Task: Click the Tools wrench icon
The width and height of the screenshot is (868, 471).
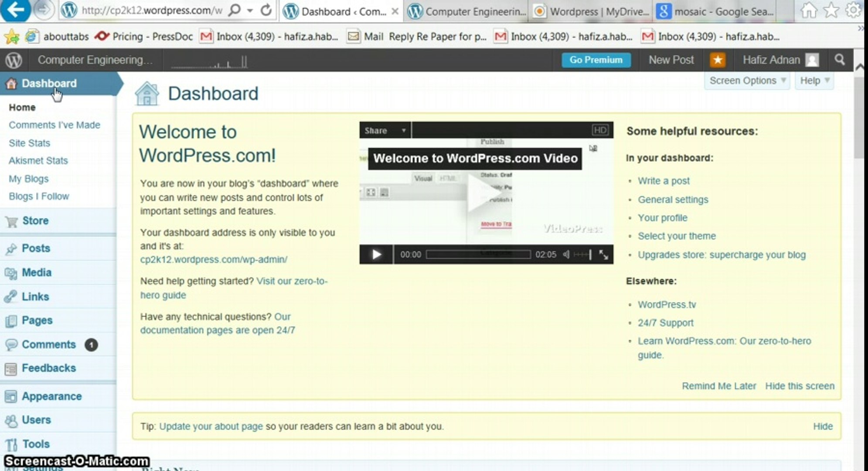Action: tap(11, 444)
